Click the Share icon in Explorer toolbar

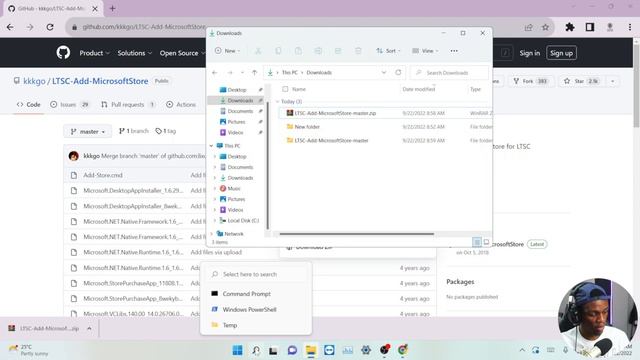coord(338,51)
